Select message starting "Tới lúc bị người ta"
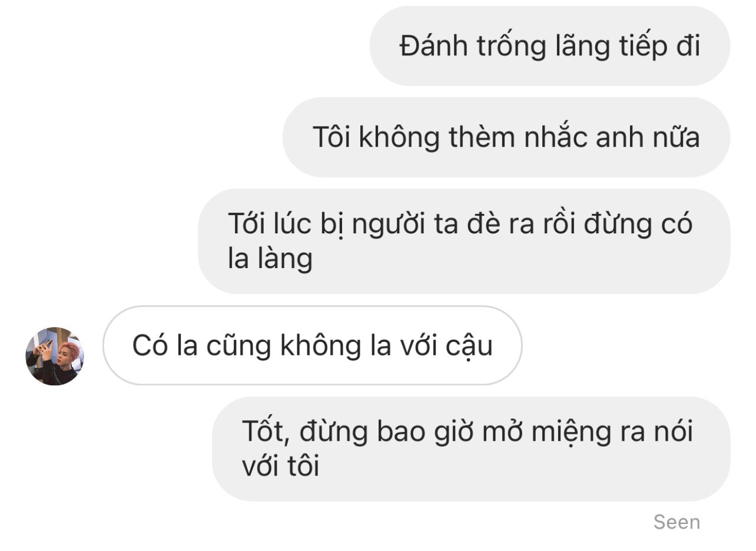 (464, 241)
